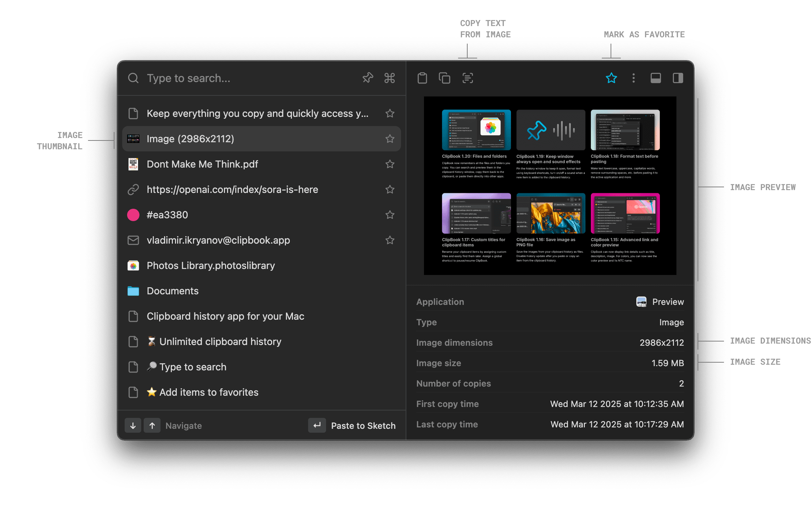Star the openai.com Sora link item
812x514 pixels.
click(390, 189)
